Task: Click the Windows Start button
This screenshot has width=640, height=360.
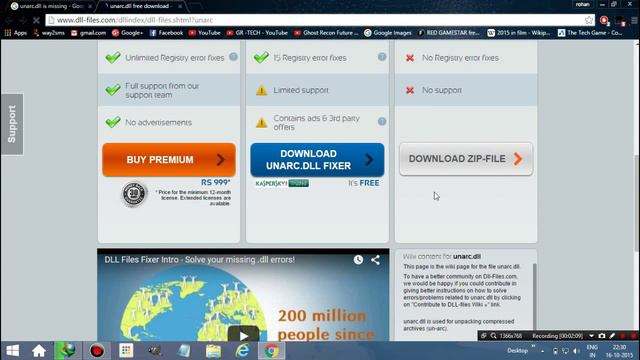Action: [x=13, y=351]
